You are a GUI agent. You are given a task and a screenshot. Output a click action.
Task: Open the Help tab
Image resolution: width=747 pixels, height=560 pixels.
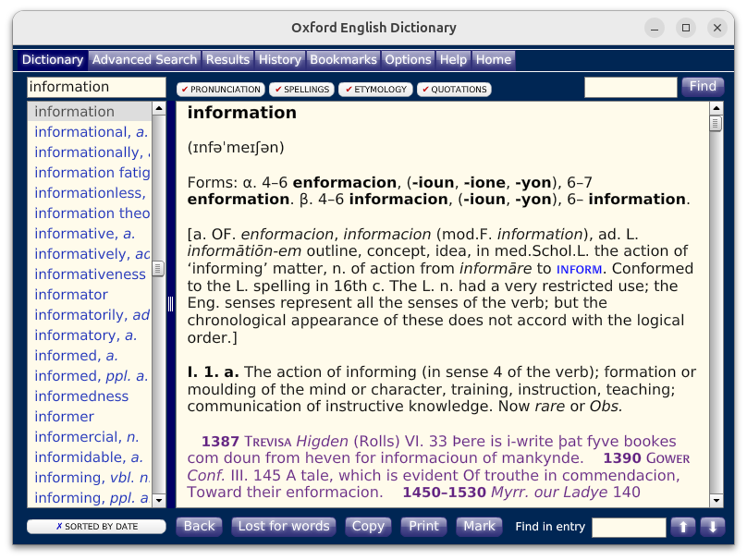click(x=453, y=59)
